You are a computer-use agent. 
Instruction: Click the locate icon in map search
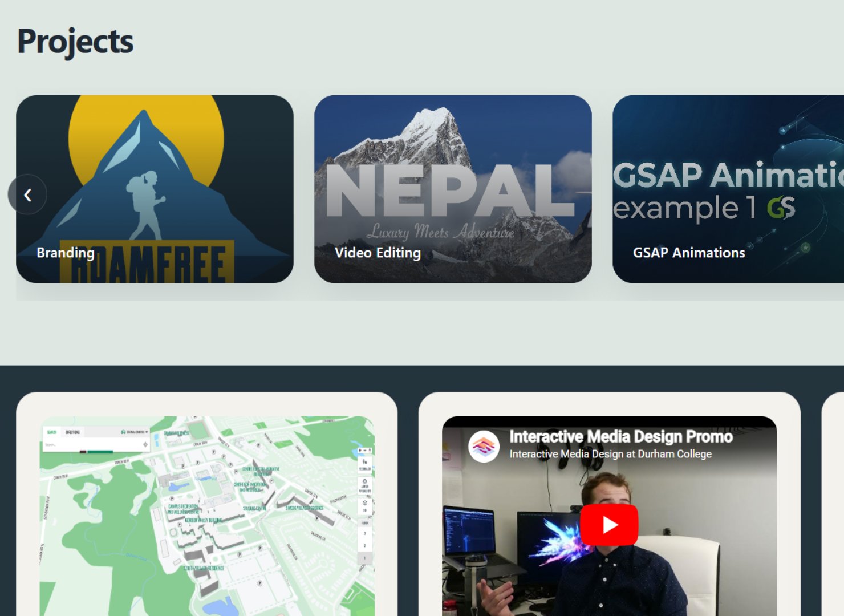pos(145,444)
